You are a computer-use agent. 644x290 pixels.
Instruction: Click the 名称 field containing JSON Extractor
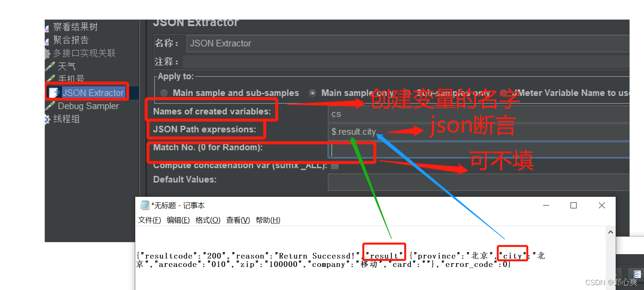point(408,43)
